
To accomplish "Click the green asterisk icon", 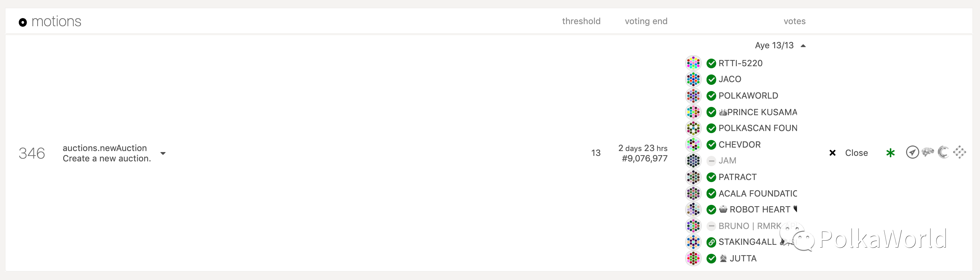I will click(890, 153).
